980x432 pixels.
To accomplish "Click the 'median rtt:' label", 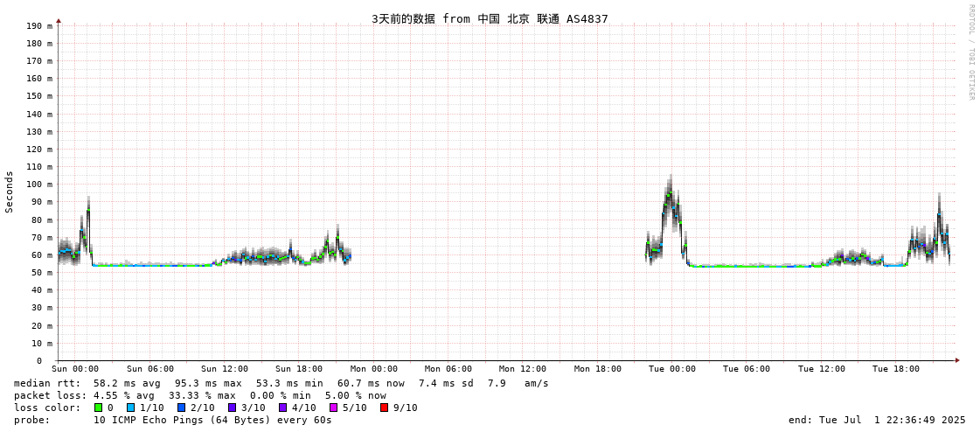I will (x=47, y=383).
